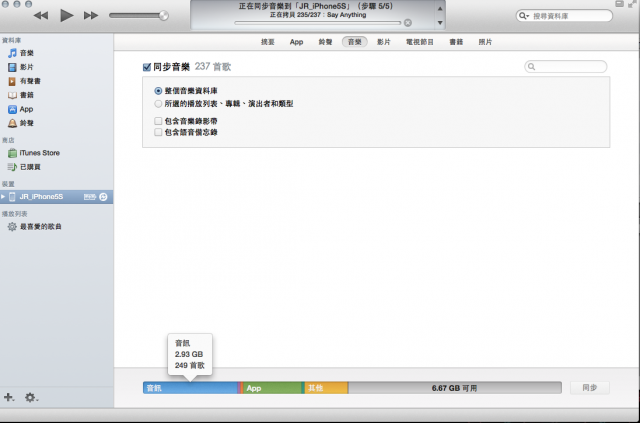Image resolution: width=640 pixels, height=423 pixels.
Task: Click the 其他 orange capacity segment
Action: coord(327,388)
